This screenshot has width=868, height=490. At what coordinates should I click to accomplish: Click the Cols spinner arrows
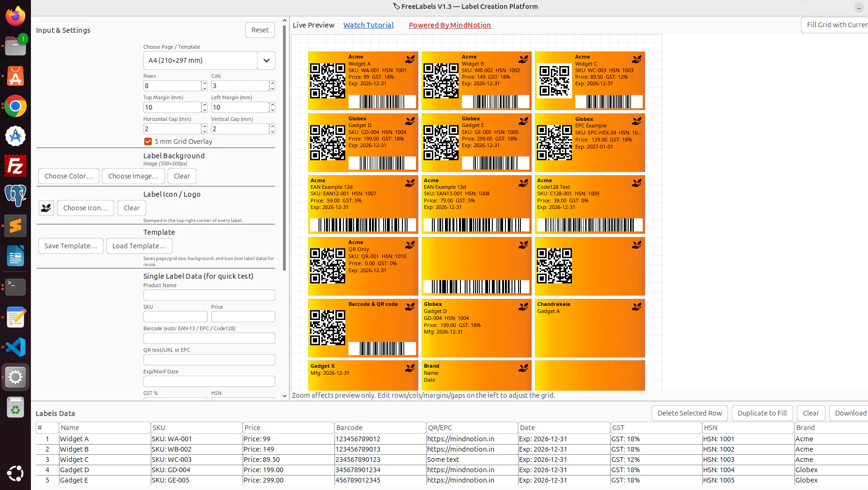click(x=272, y=86)
